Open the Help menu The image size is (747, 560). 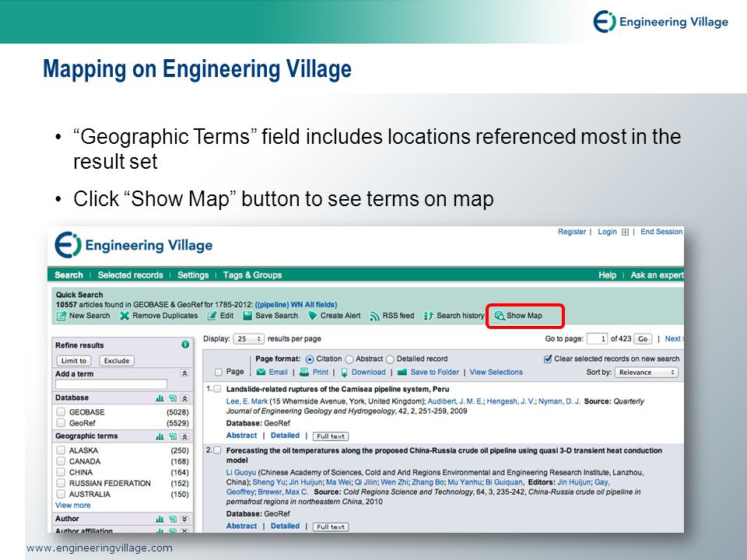607,275
